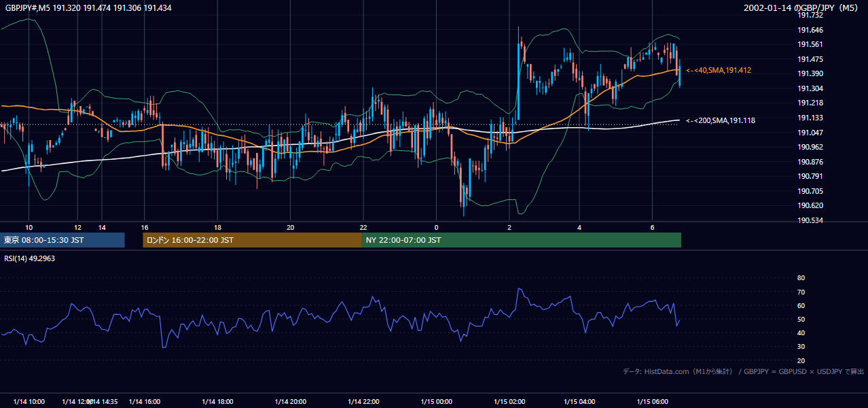Viewport: 868px width, 408px height.
Task: Click the orange 40 SMA 191.412 label
Action: (x=719, y=70)
